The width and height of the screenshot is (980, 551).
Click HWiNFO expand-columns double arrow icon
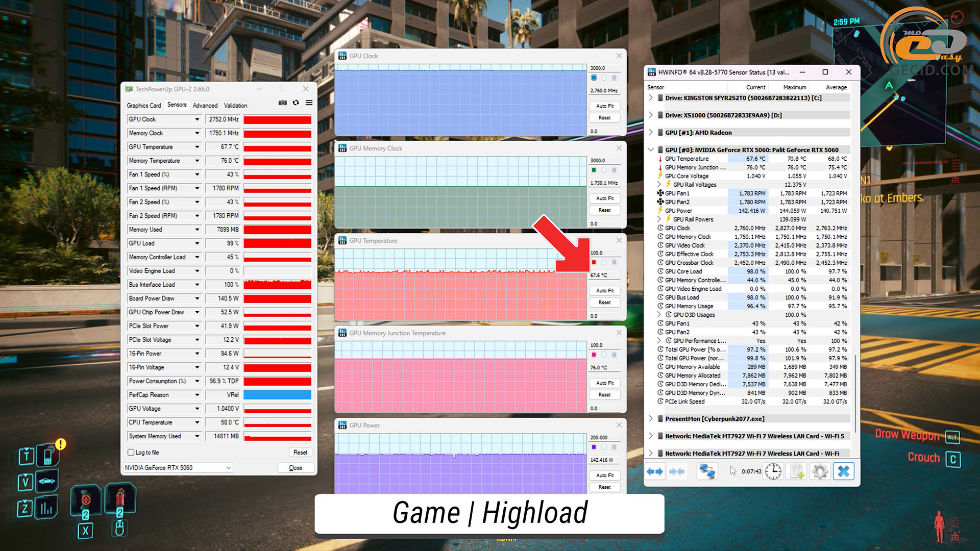click(x=655, y=471)
